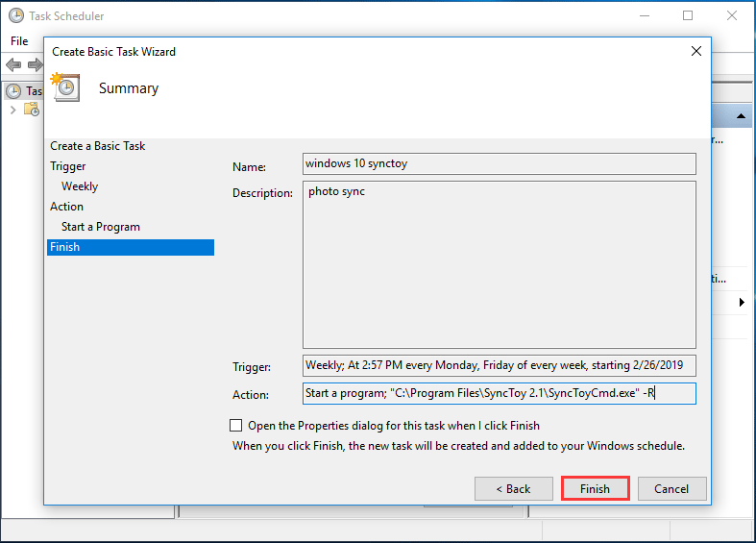This screenshot has width=756, height=543.
Task: Maximize the Task Scheduler window
Action: coord(688,16)
